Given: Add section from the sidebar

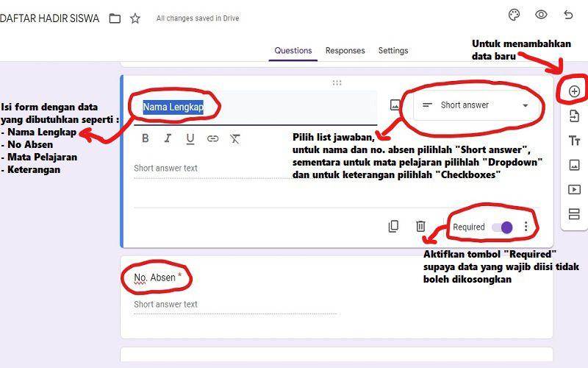Looking at the screenshot, I should point(574,213).
